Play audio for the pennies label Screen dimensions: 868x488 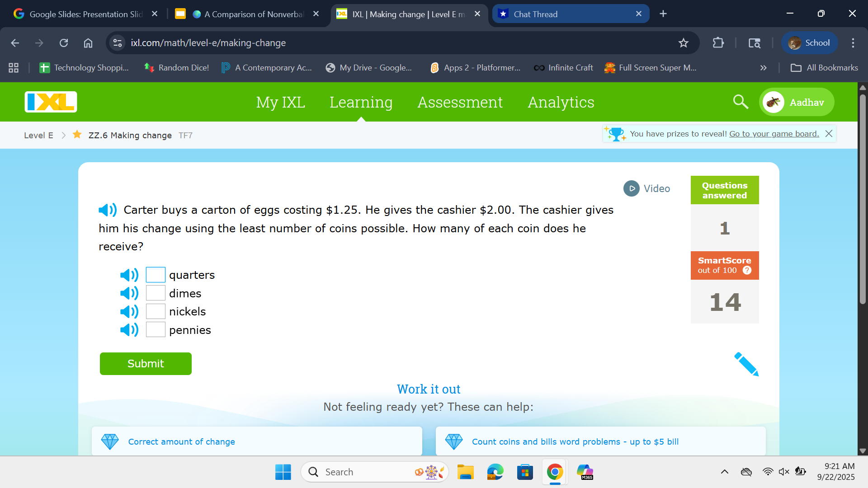[x=129, y=330]
